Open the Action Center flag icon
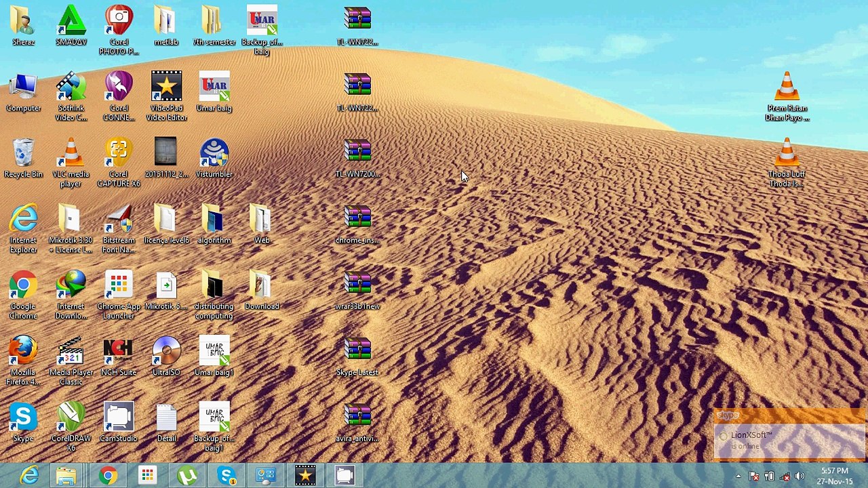Screen dimensions: 868x488 753,476
